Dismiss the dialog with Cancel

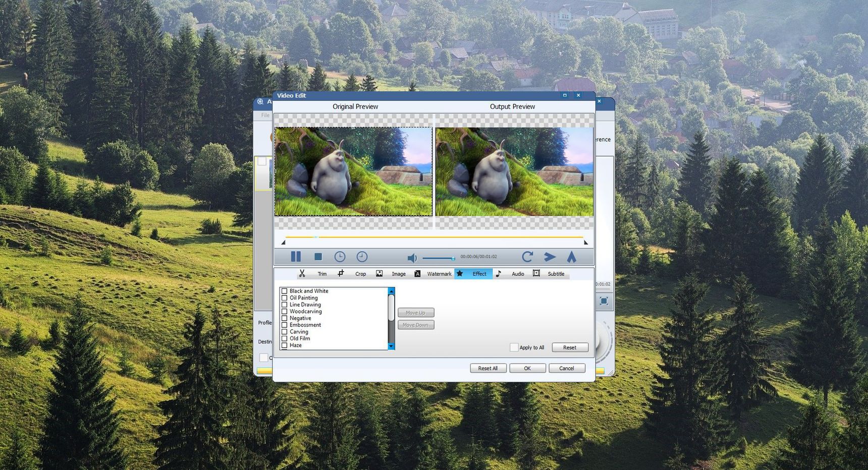click(567, 368)
